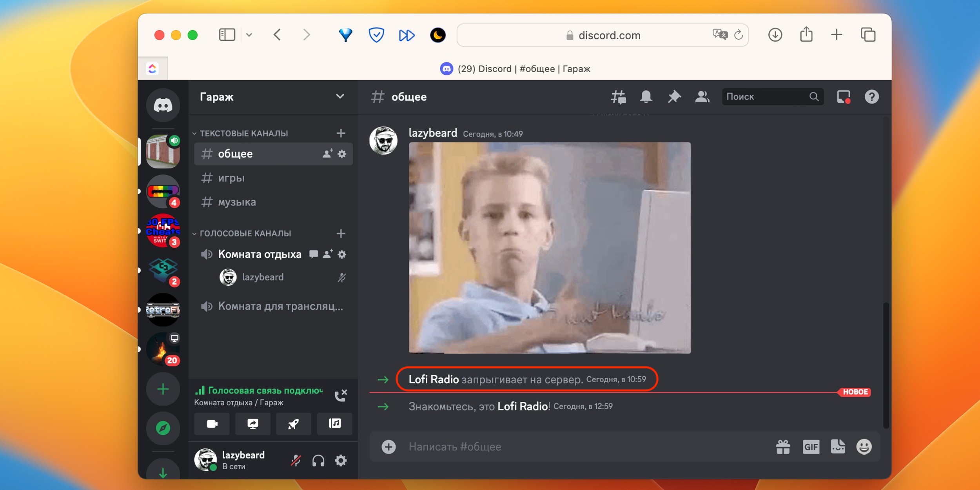Go back in Safari
The image size is (980, 490).
pyautogui.click(x=277, y=35)
